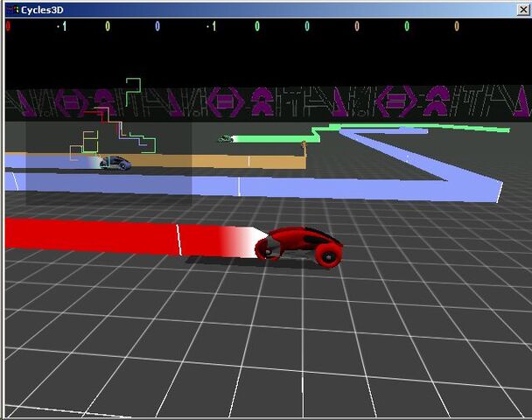Click the Cycles3D window title text
Image resolution: width=532 pixels, height=420 pixels.
[x=42, y=10]
